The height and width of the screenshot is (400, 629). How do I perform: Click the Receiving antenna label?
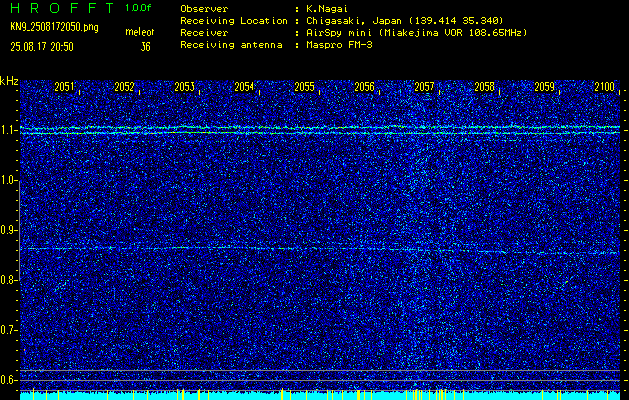[231, 45]
